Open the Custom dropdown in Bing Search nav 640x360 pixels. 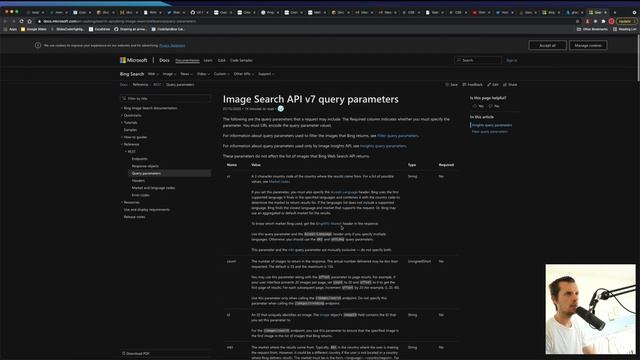coord(221,74)
